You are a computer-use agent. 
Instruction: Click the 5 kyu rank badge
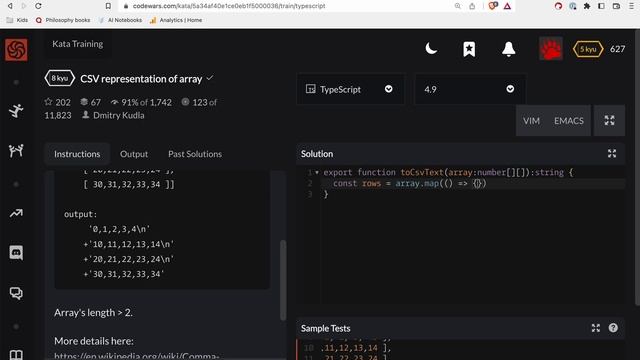[588, 49]
